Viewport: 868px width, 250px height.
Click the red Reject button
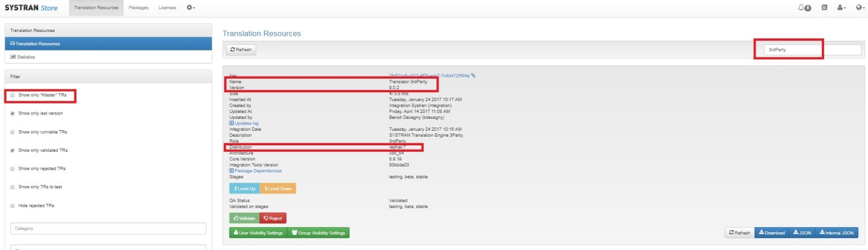click(x=273, y=218)
